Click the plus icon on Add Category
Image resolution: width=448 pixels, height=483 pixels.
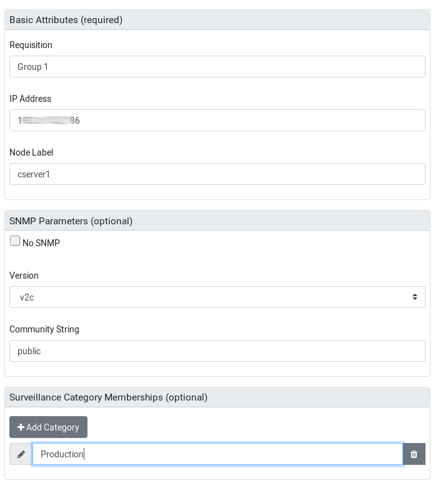(21, 427)
